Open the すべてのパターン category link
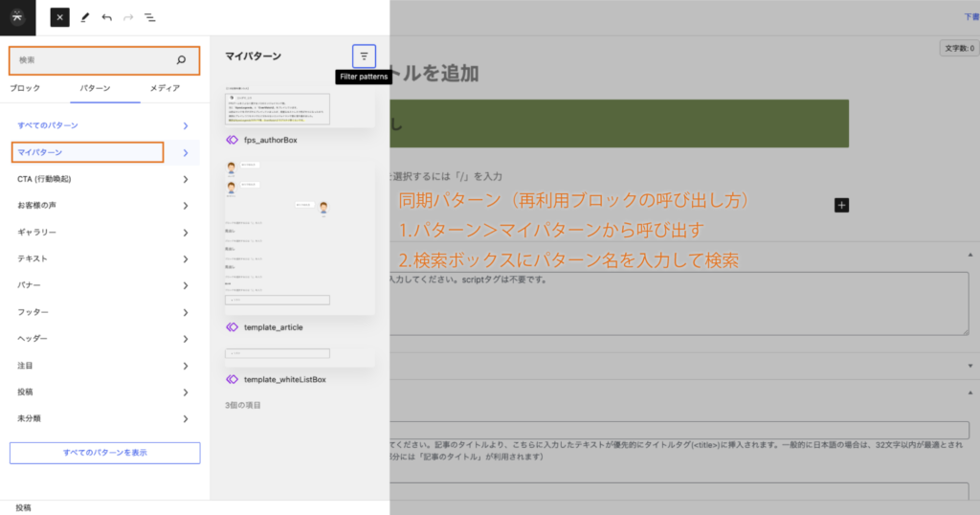This screenshot has height=515, width=980. [104, 125]
